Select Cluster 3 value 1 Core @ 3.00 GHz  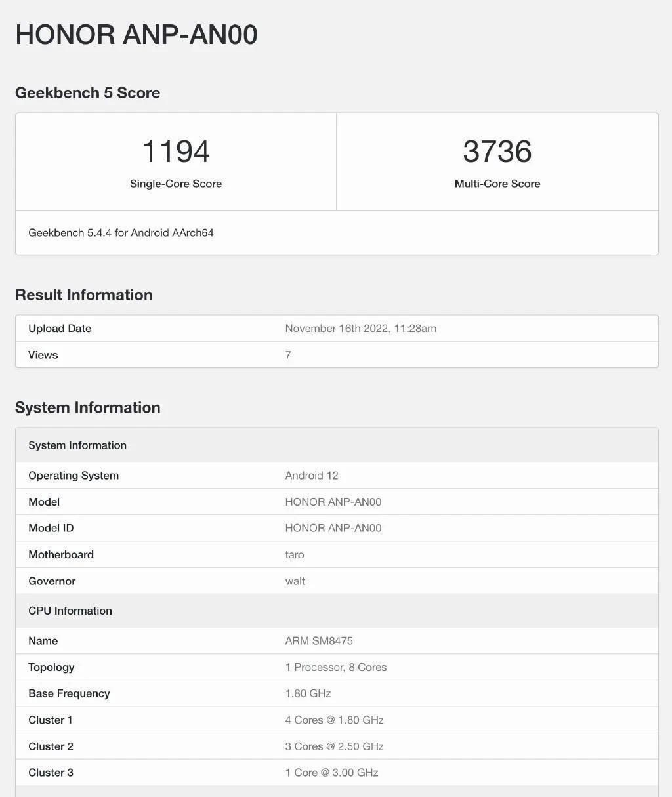point(332,773)
